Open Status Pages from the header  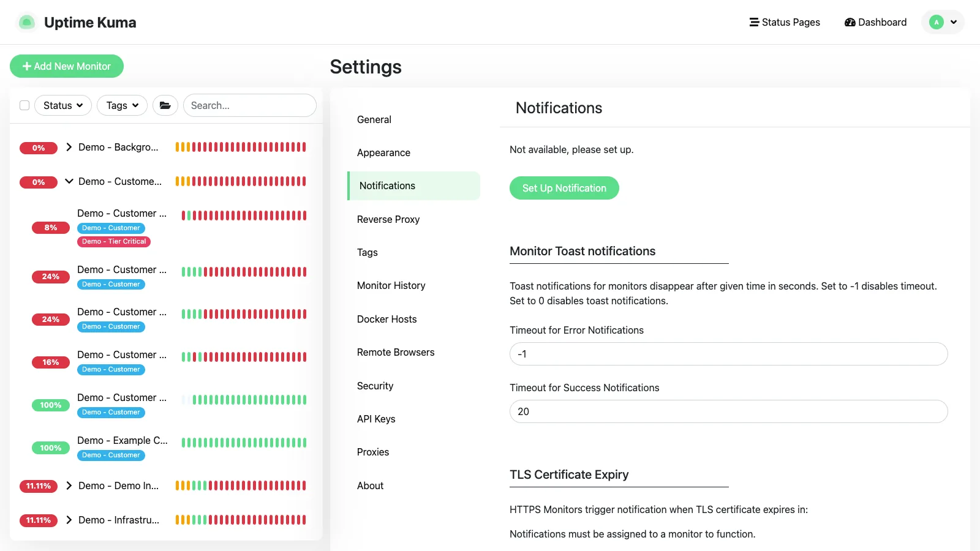coord(785,22)
